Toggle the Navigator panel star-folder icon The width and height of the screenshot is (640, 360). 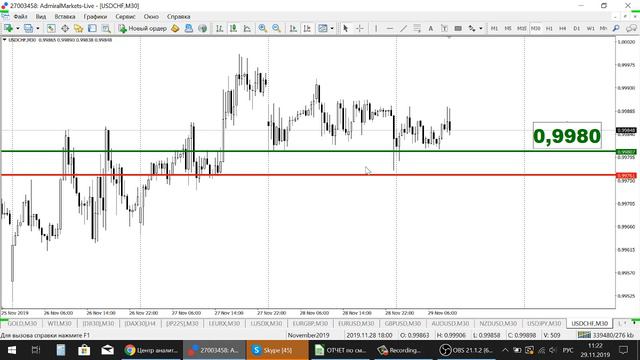78,28
